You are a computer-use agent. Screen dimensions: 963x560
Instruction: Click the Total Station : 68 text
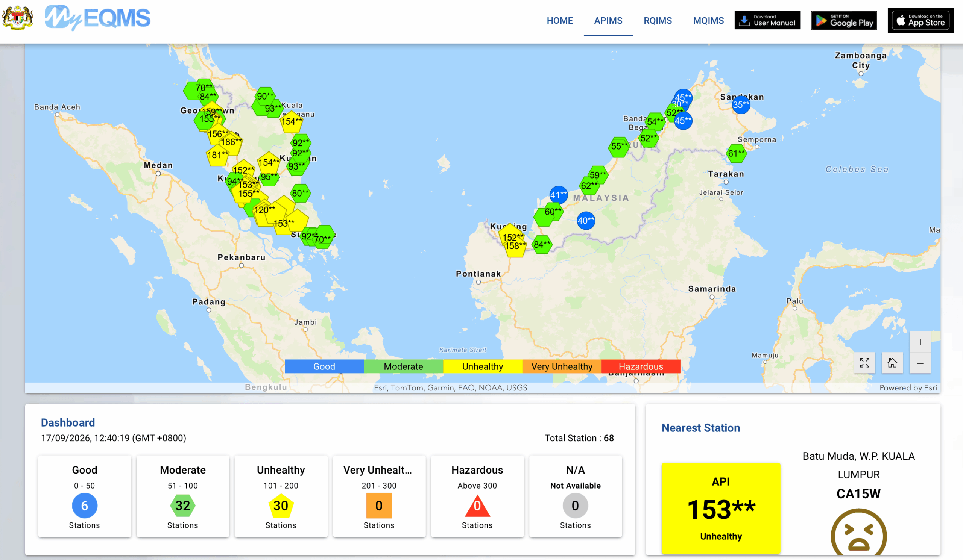579,438
